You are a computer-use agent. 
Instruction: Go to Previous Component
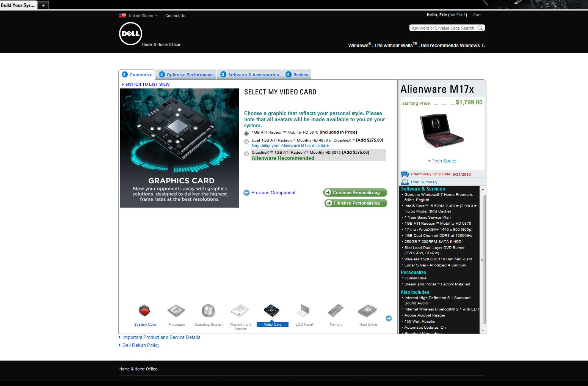point(273,193)
